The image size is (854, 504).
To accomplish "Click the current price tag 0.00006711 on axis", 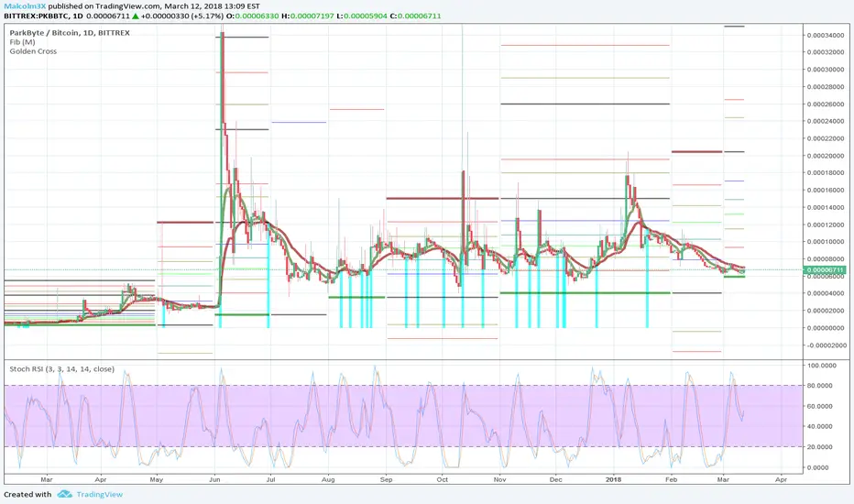I will coord(825,269).
